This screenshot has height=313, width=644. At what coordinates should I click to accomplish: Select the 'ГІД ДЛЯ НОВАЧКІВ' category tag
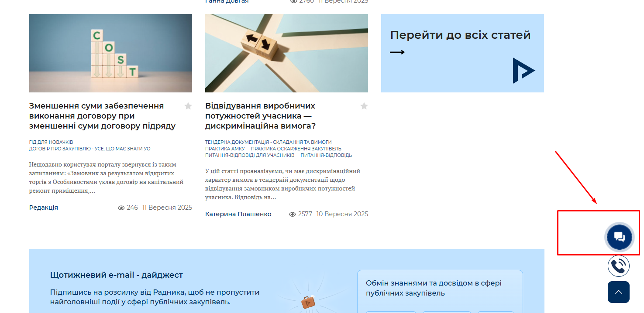point(51,142)
